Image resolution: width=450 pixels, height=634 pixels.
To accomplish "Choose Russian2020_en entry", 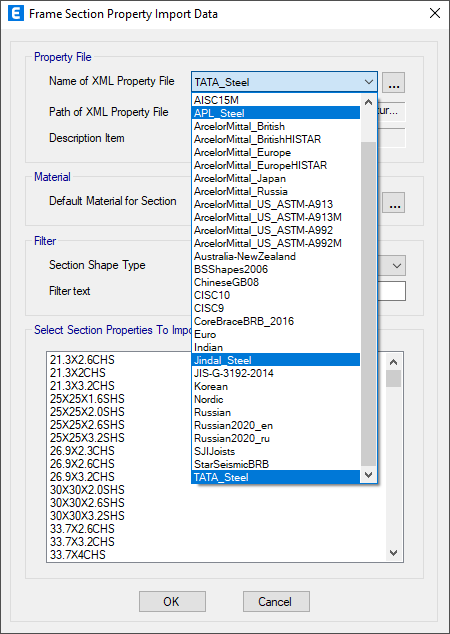I will point(276,425).
